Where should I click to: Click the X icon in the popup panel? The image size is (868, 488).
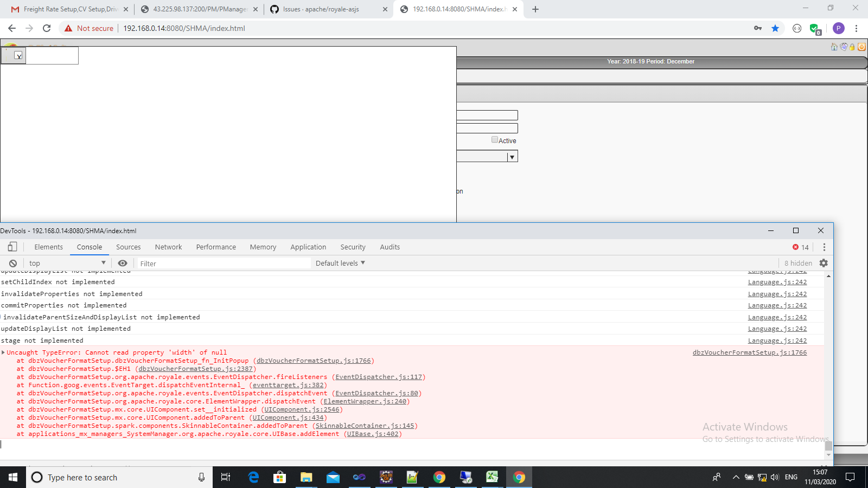coord(18,55)
